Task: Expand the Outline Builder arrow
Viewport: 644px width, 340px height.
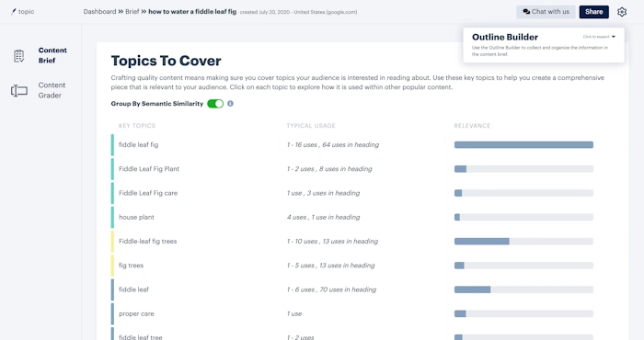Action: (614, 37)
